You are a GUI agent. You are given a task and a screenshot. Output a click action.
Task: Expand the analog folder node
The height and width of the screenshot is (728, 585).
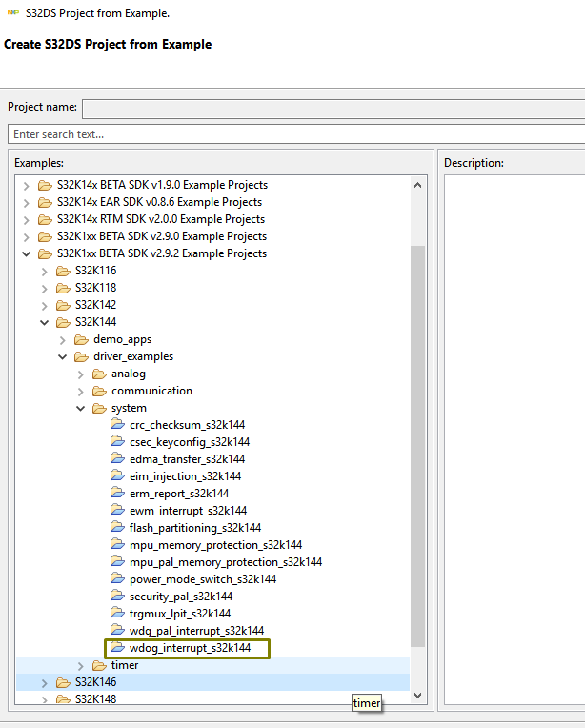coord(81,374)
